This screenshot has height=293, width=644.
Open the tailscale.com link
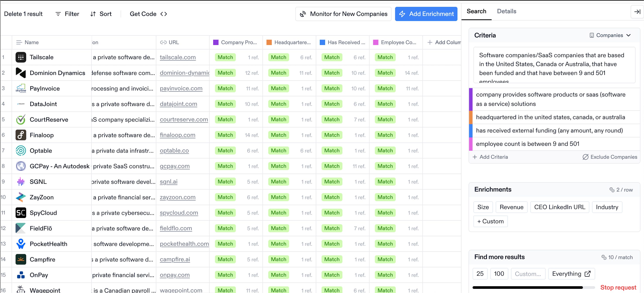coord(177,57)
